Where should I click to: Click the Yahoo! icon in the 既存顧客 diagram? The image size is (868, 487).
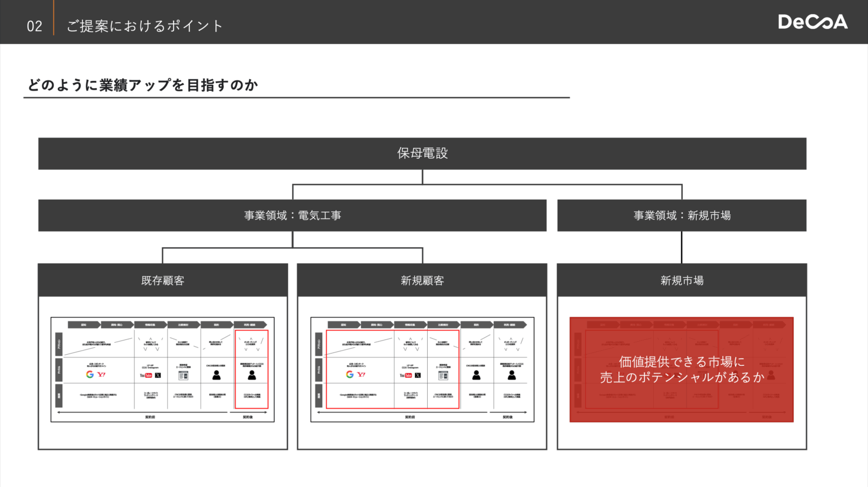pyautogui.click(x=101, y=374)
